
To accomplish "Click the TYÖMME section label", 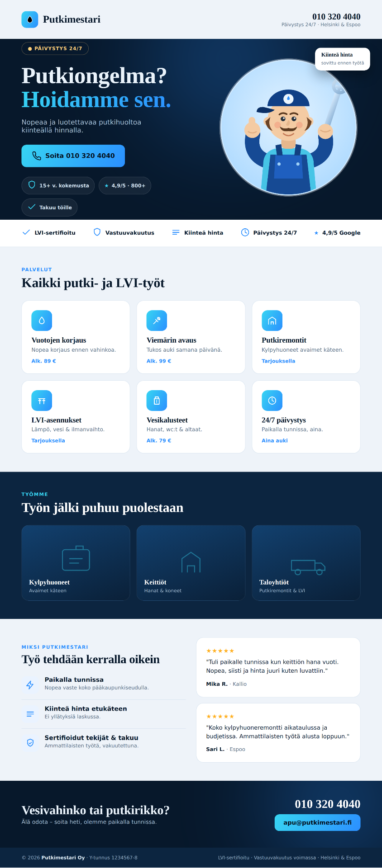I will [x=35, y=494].
